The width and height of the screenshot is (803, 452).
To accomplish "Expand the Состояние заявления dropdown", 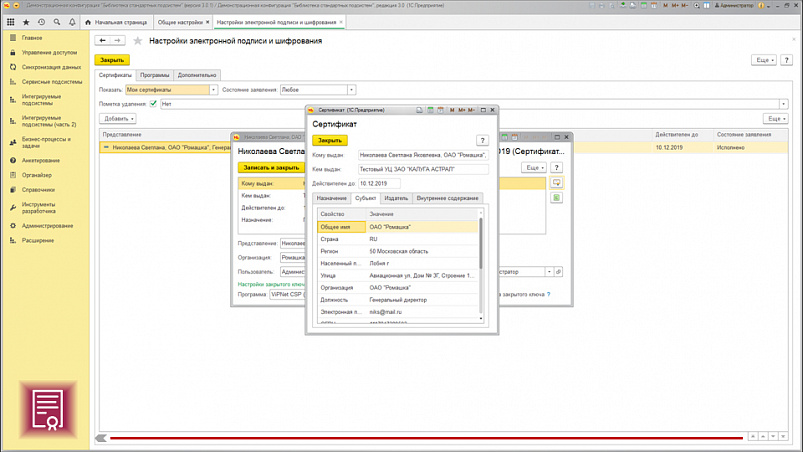I will coord(351,90).
